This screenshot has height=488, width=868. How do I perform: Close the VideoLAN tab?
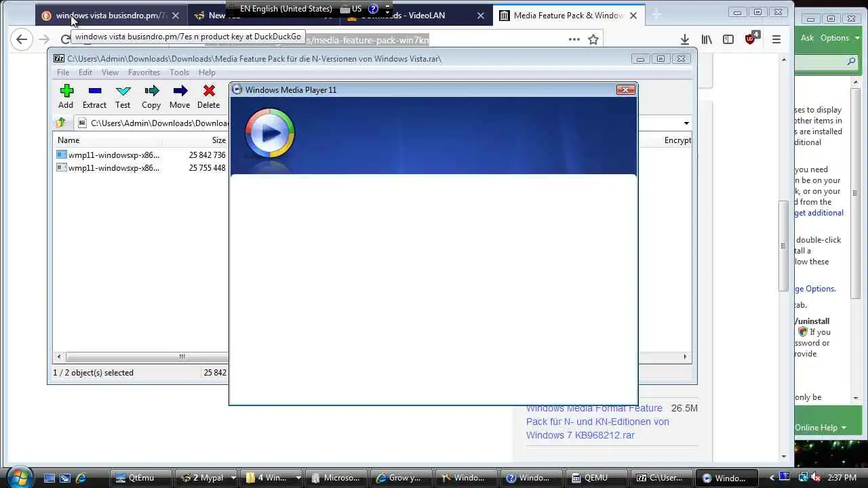point(481,16)
